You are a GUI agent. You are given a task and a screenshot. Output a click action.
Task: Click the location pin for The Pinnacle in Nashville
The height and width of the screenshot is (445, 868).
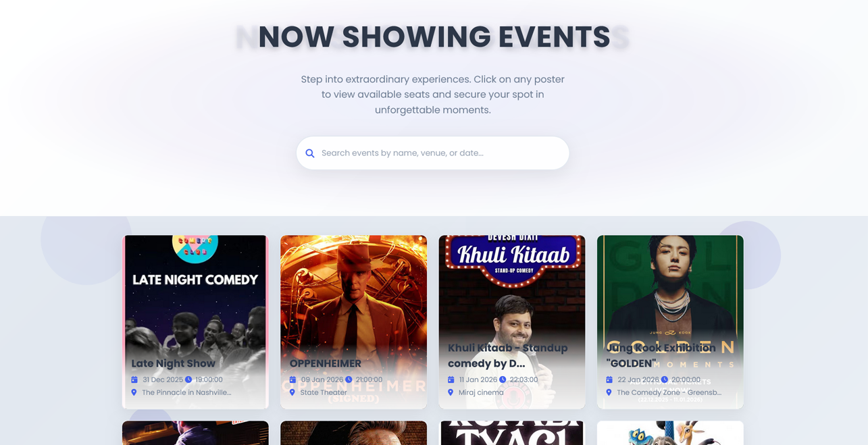click(x=134, y=392)
